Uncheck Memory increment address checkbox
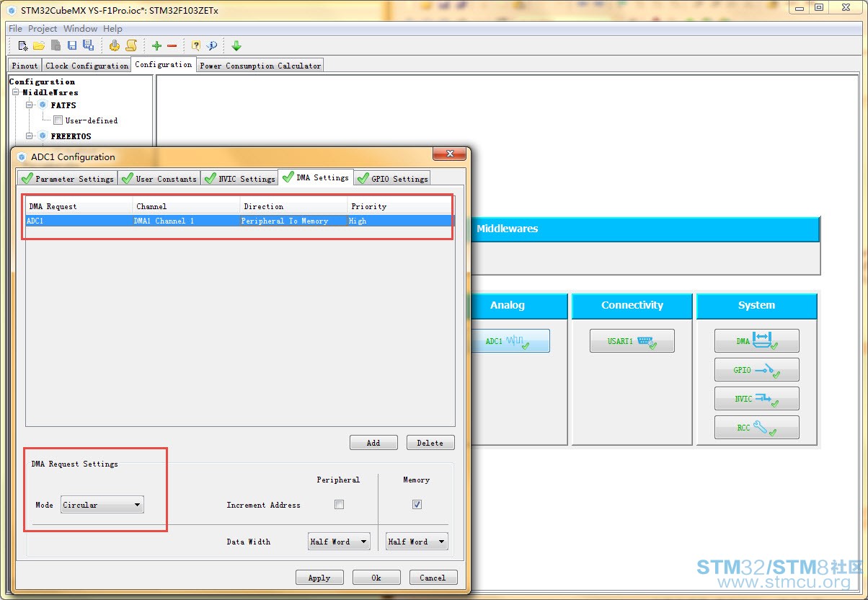This screenshot has height=600, width=868. point(417,505)
